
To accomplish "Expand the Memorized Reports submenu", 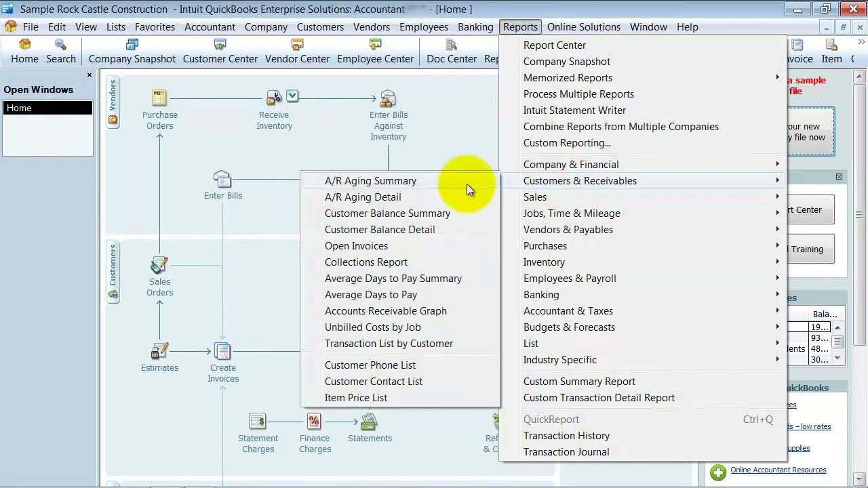I will point(778,77).
